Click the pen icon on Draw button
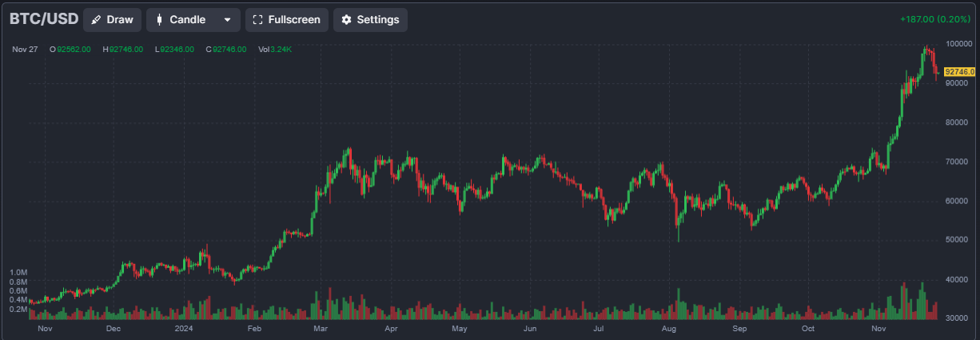The width and height of the screenshot is (980, 340). pyautogui.click(x=96, y=20)
